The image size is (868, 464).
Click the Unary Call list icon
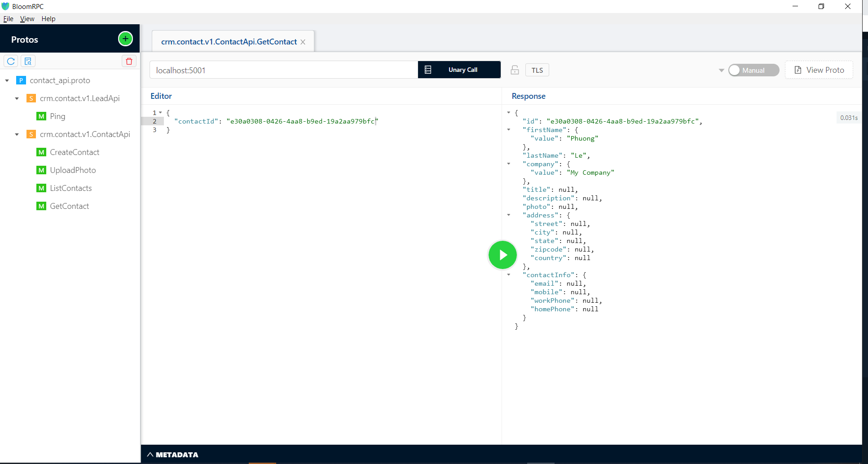[428, 70]
